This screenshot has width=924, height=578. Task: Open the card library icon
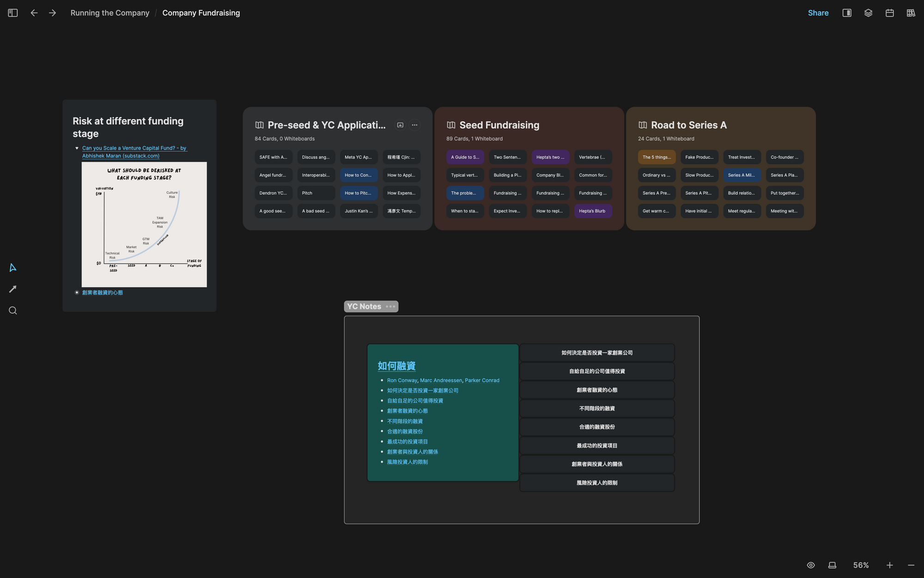click(911, 13)
